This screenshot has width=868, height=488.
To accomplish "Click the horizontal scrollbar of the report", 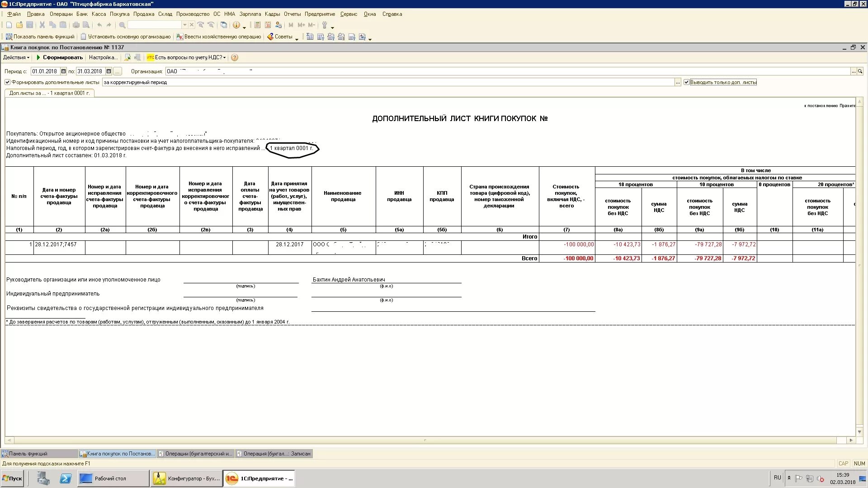I will click(x=425, y=440).
